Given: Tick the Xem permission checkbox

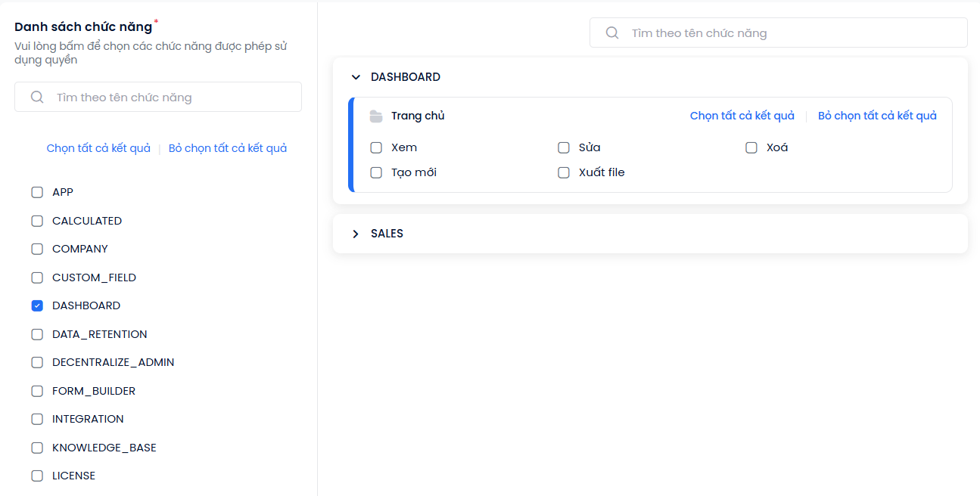Looking at the screenshot, I should tap(376, 148).
